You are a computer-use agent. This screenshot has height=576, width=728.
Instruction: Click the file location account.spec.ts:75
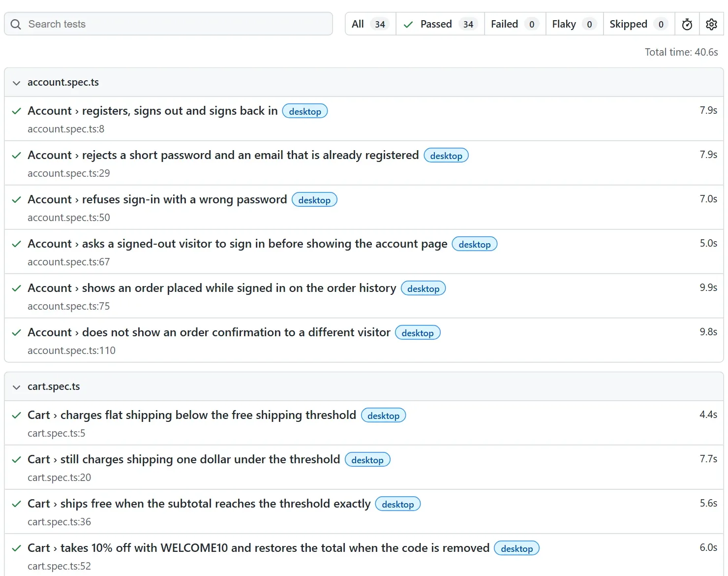pos(69,306)
